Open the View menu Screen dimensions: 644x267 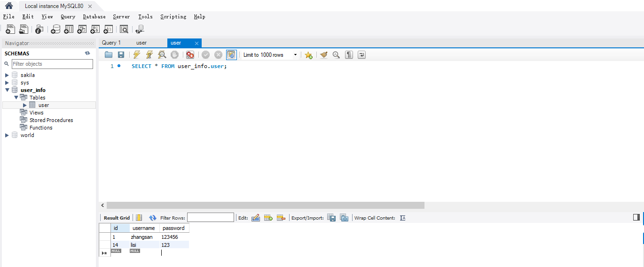pyautogui.click(x=47, y=16)
